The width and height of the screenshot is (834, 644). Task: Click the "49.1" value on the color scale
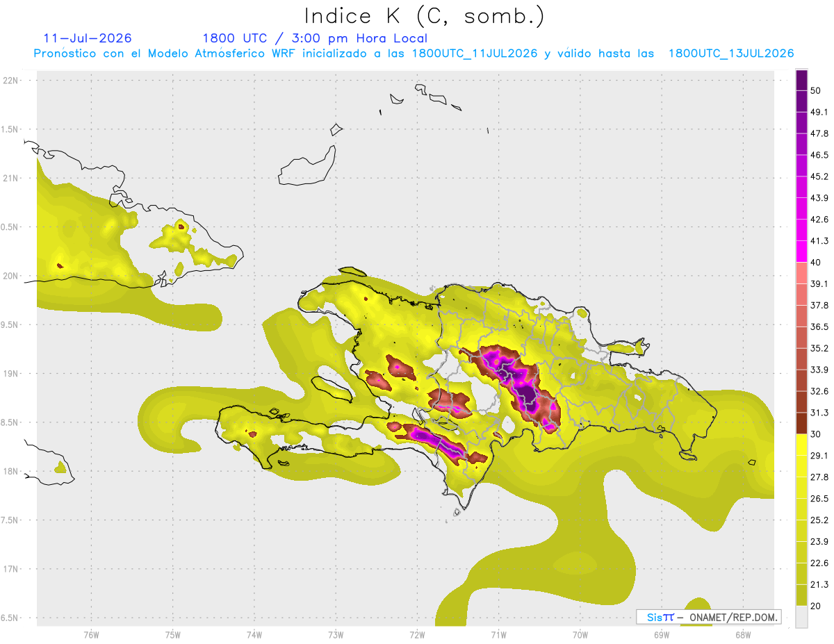tap(819, 112)
